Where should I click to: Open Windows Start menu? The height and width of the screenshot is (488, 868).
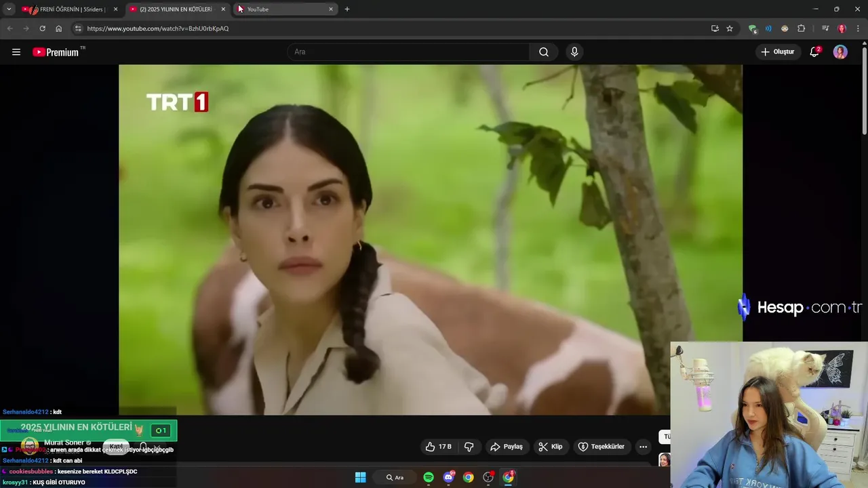click(x=360, y=477)
